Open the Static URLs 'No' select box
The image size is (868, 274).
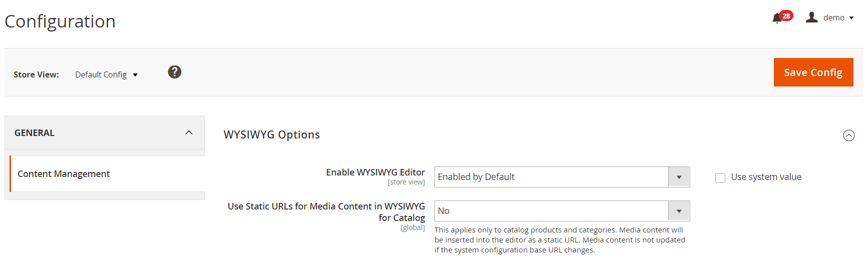[x=551, y=211]
